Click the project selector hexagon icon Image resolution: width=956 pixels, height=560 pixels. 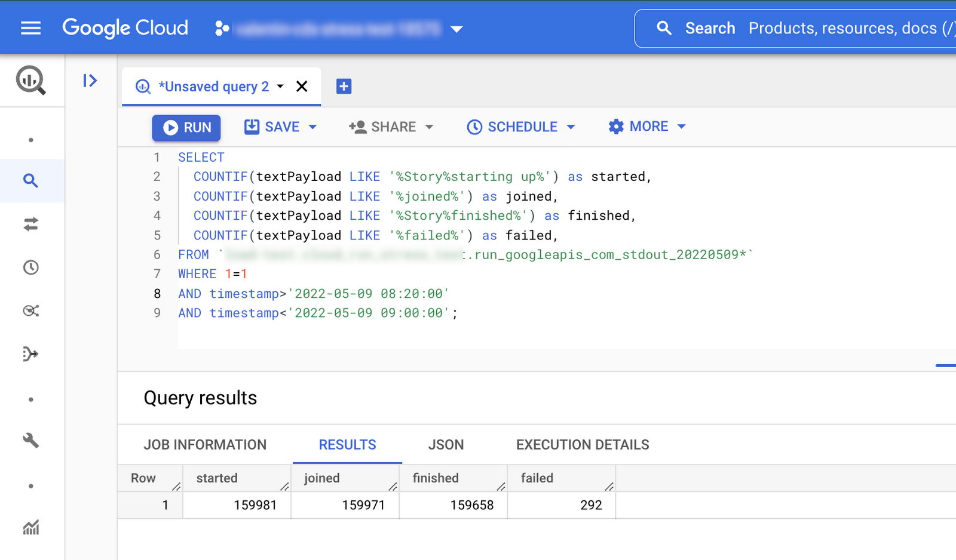pyautogui.click(x=222, y=28)
